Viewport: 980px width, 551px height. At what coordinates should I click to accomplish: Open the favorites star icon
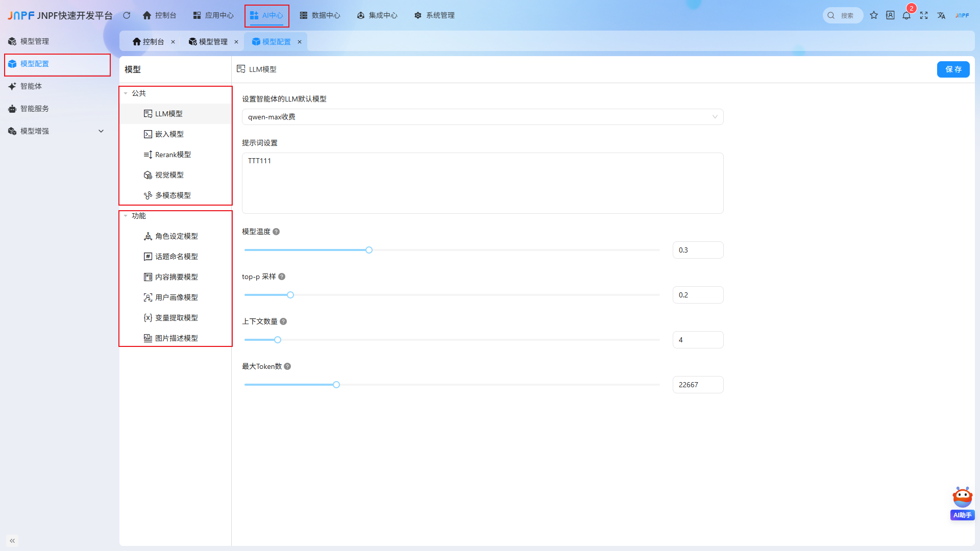click(x=874, y=15)
